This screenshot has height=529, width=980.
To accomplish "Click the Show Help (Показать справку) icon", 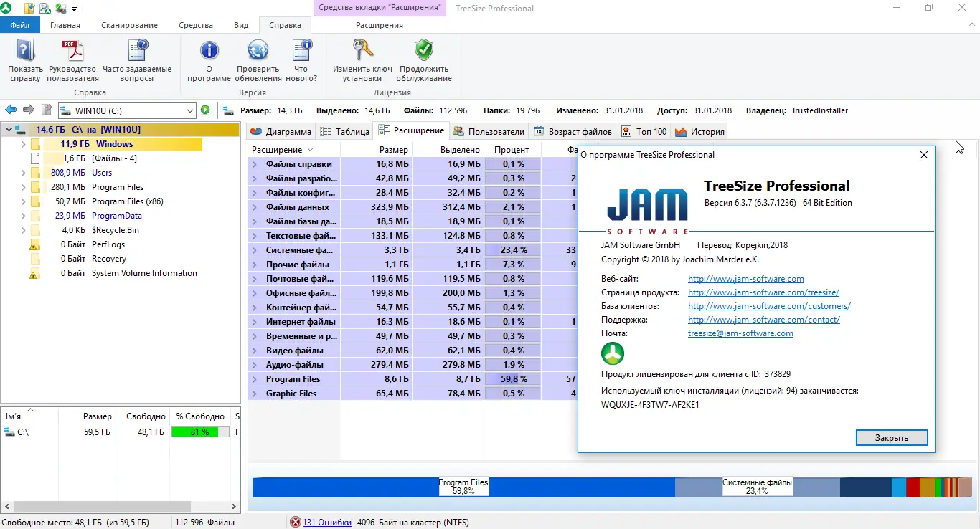I will 26,50.
